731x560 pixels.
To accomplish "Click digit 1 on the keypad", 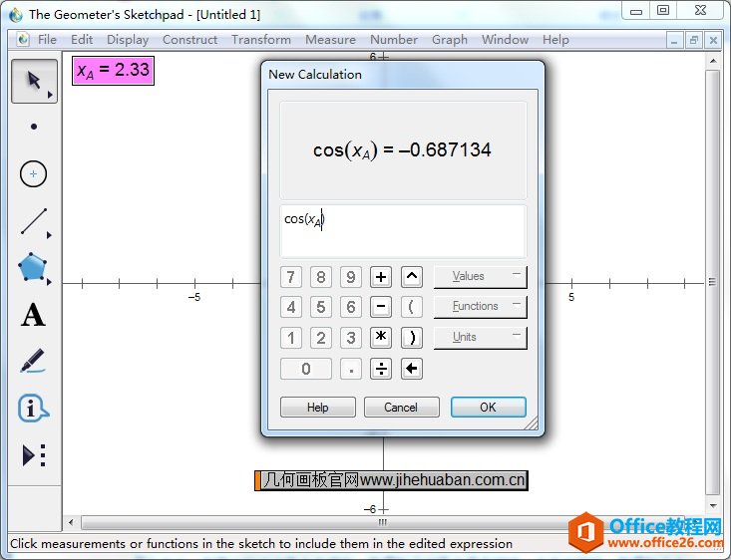I will (x=291, y=338).
